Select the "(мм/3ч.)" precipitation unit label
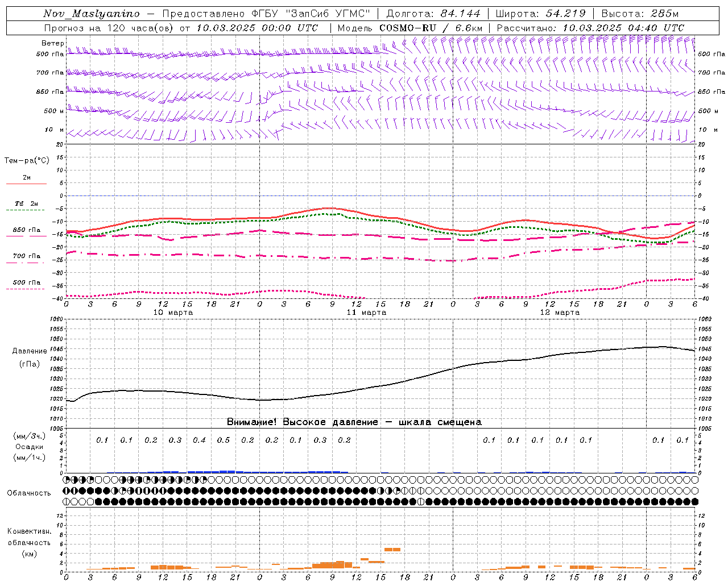 [x=30, y=436]
